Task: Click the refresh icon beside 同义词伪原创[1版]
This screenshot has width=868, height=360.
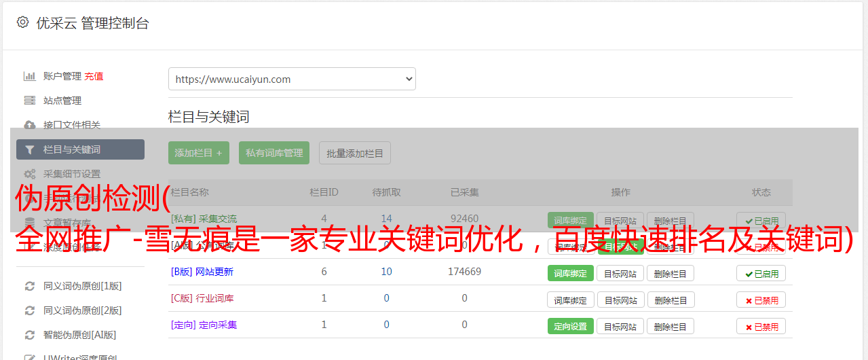Action: point(30,286)
